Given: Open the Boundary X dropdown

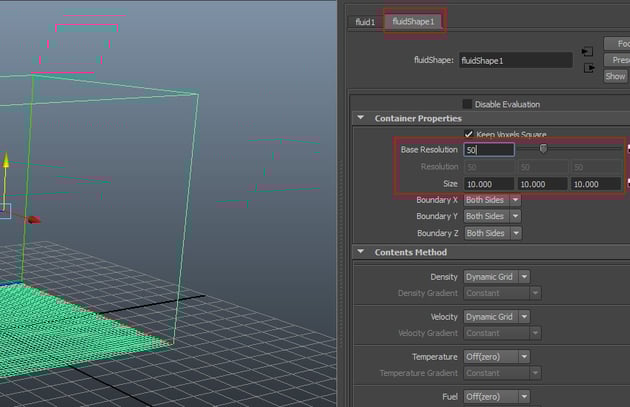Looking at the screenshot, I should pos(492,200).
